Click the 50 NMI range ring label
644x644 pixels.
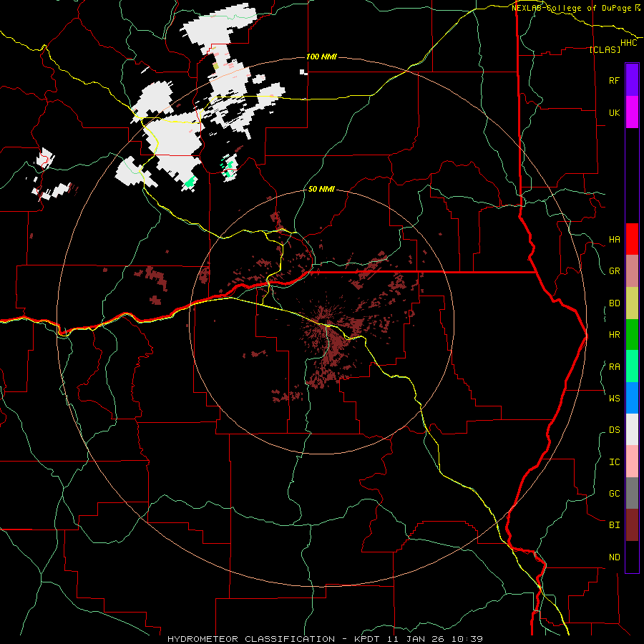[321, 190]
